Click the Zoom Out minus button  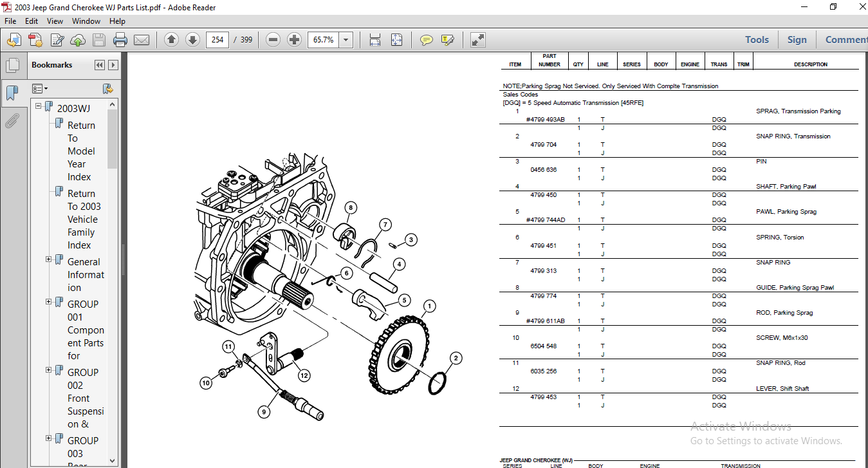tap(273, 40)
